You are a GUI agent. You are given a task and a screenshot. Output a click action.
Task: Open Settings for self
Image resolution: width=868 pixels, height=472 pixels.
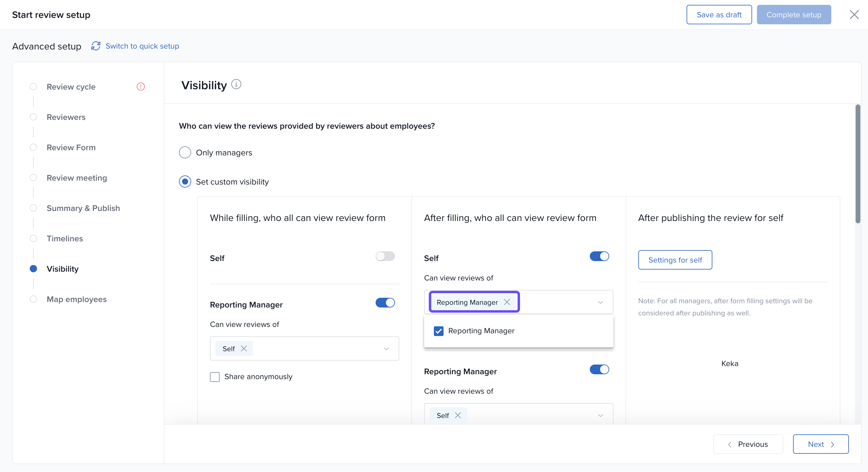pyautogui.click(x=675, y=260)
